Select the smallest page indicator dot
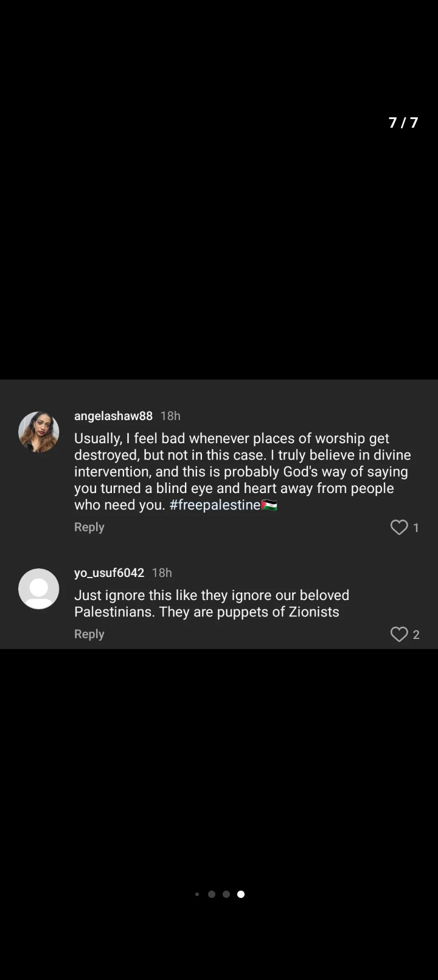Viewport: 438px width, 980px height. coord(197,894)
